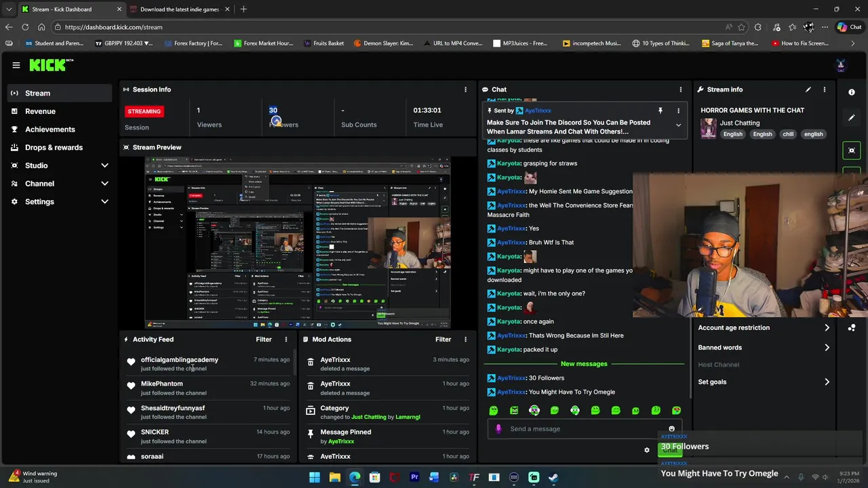Click the officialgamblingacademy follow entry
Viewport: 868px width, 488px height.
[x=208, y=364]
